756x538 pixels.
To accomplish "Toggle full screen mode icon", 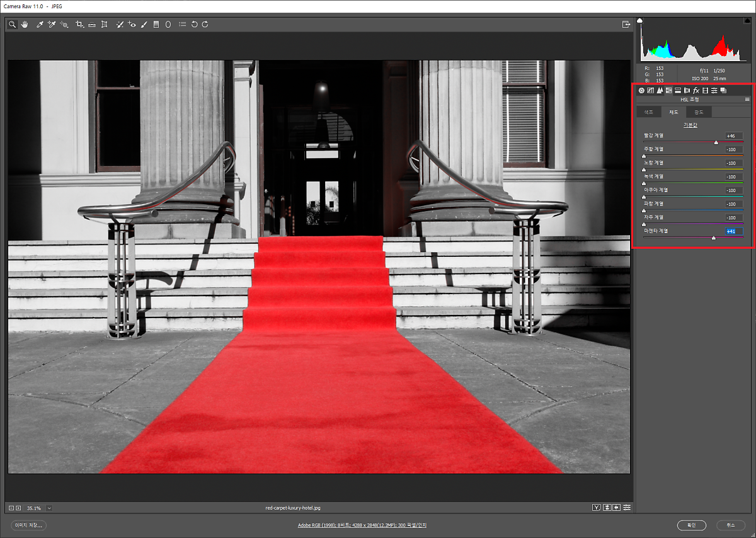I will 626,25.
